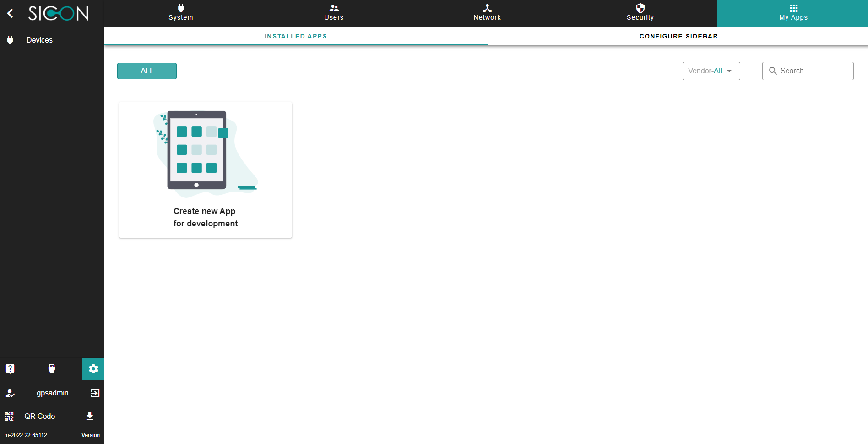868x444 pixels.
Task: Click the logout icon beside gpsadmin
Action: tap(95, 393)
